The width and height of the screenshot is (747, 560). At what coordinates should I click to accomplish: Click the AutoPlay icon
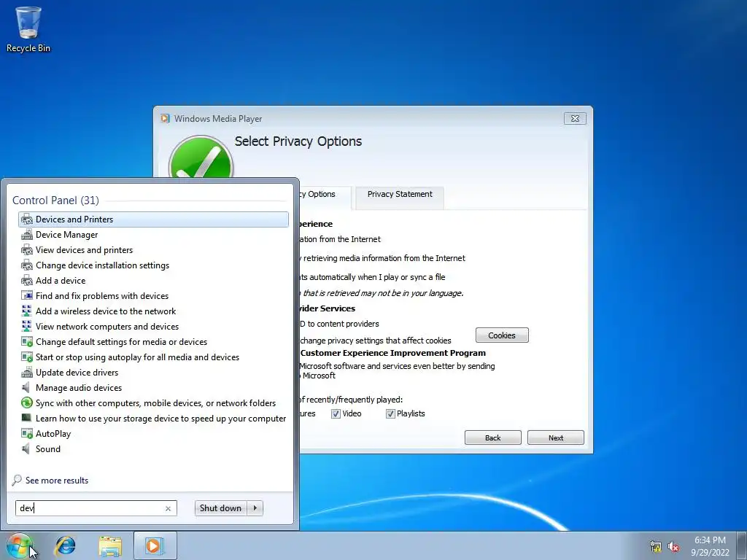click(x=27, y=433)
